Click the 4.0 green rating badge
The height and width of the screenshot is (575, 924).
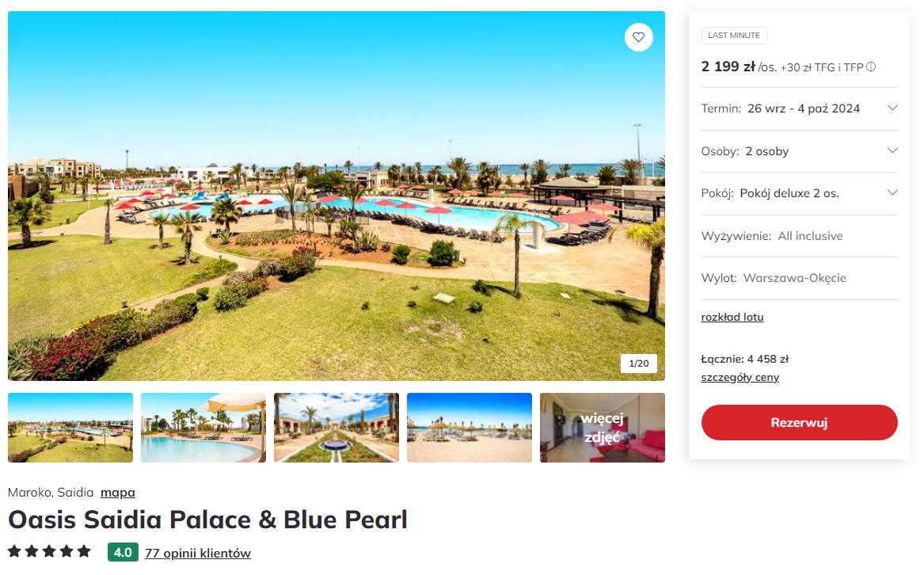(123, 553)
